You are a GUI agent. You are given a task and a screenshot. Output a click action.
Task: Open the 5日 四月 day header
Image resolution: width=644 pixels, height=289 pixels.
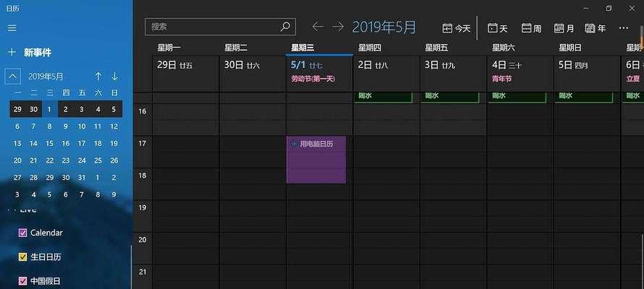pyautogui.click(x=573, y=65)
